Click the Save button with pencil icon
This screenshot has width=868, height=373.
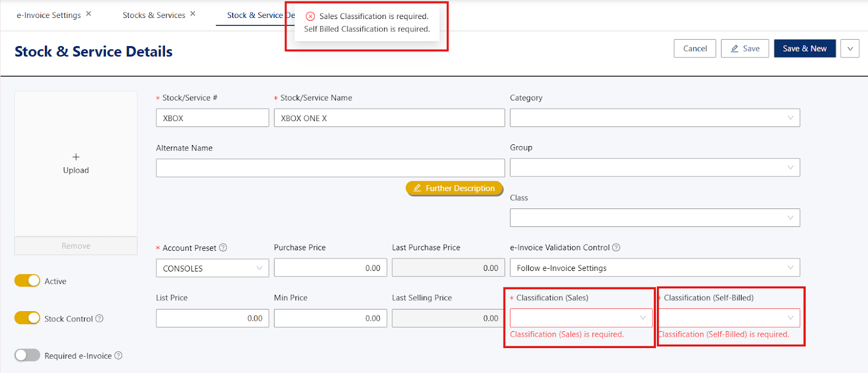[745, 48]
